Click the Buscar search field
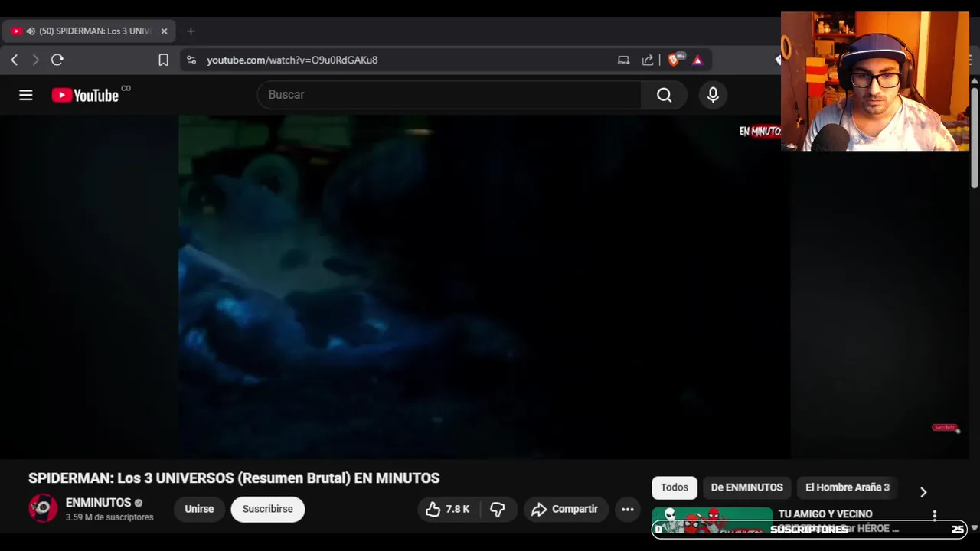980x551 pixels. point(449,95)
